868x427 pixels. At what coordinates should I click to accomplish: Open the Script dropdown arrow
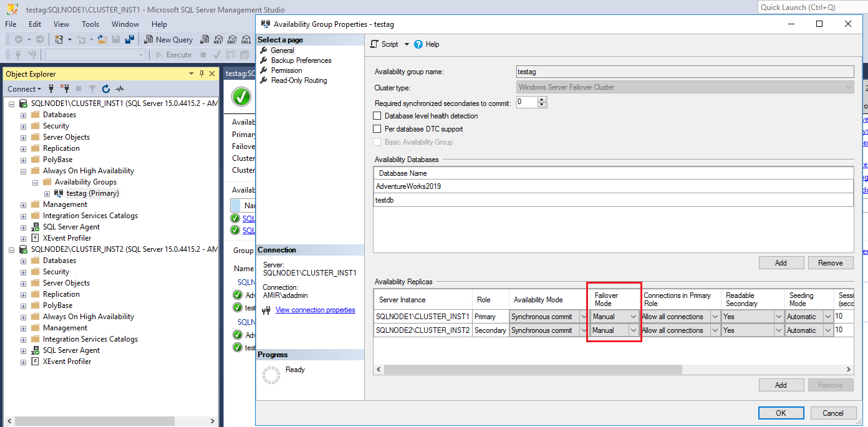pos(407,44)
